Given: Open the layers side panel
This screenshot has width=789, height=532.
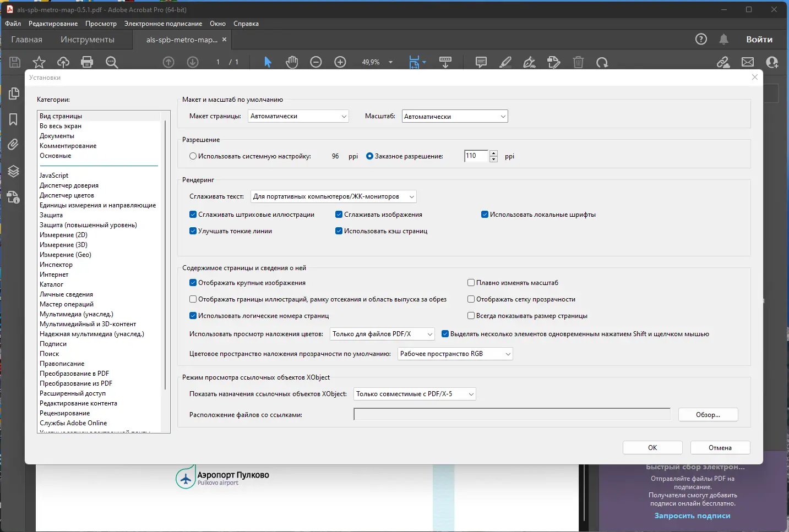Looking at the screenshot, I should 13,171.
